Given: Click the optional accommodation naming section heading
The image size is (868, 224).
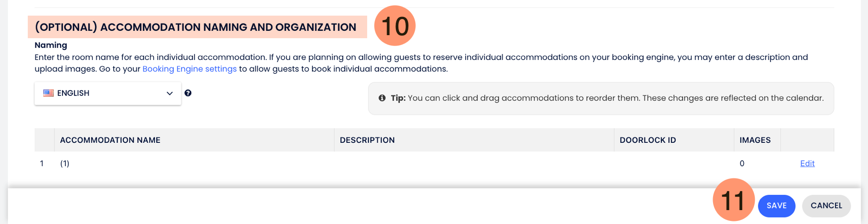Looking at the screenshot, I should pos(196,27).
